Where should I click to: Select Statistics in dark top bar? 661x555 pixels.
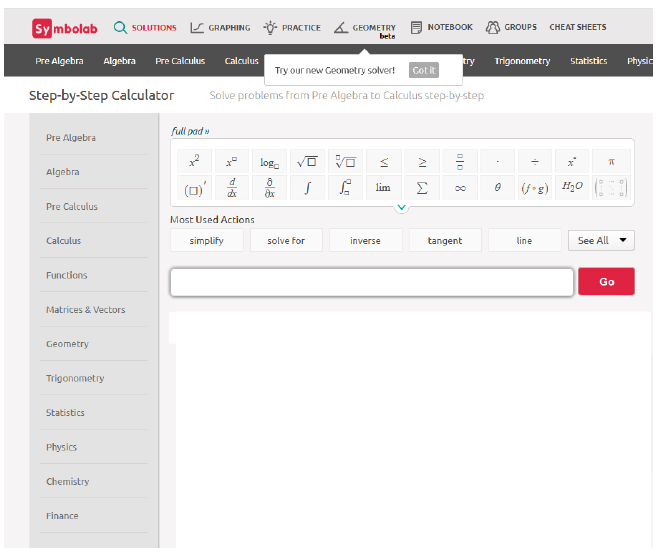point(588,61)
